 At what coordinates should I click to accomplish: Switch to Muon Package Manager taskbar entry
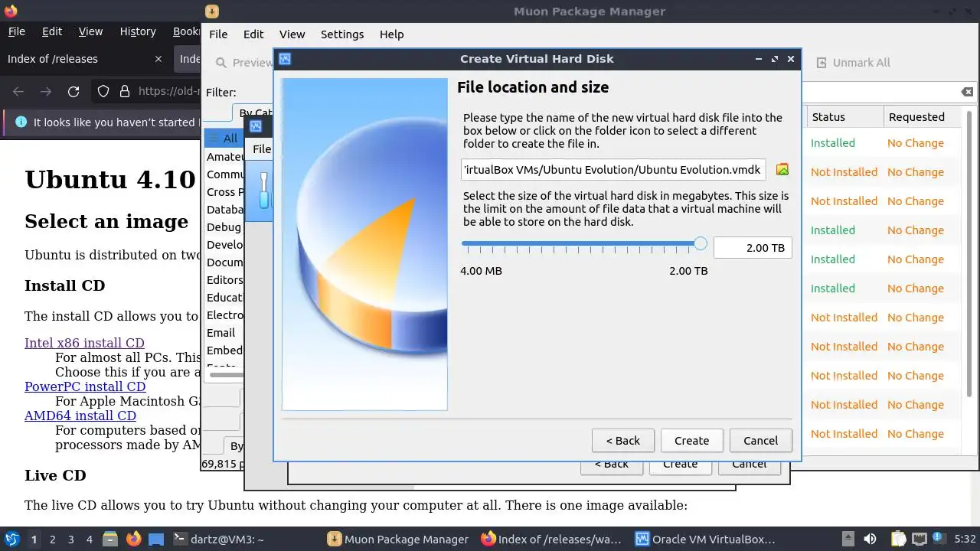[x=398, y=540]
